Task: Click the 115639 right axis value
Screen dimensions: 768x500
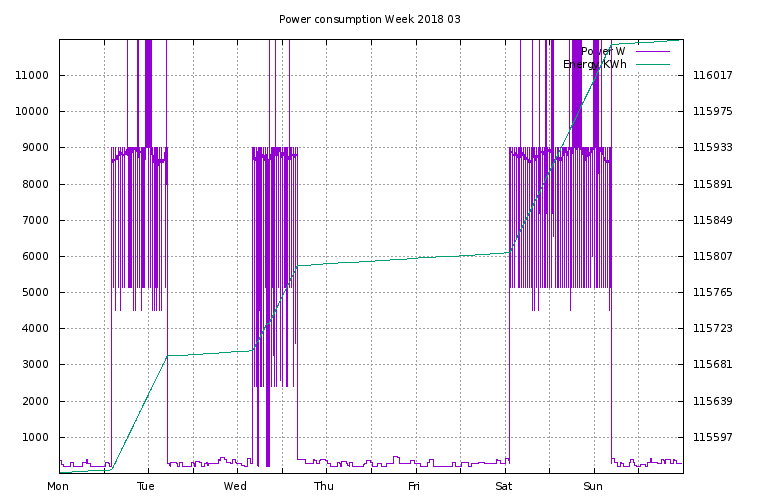Action: (x=713, y=402)
